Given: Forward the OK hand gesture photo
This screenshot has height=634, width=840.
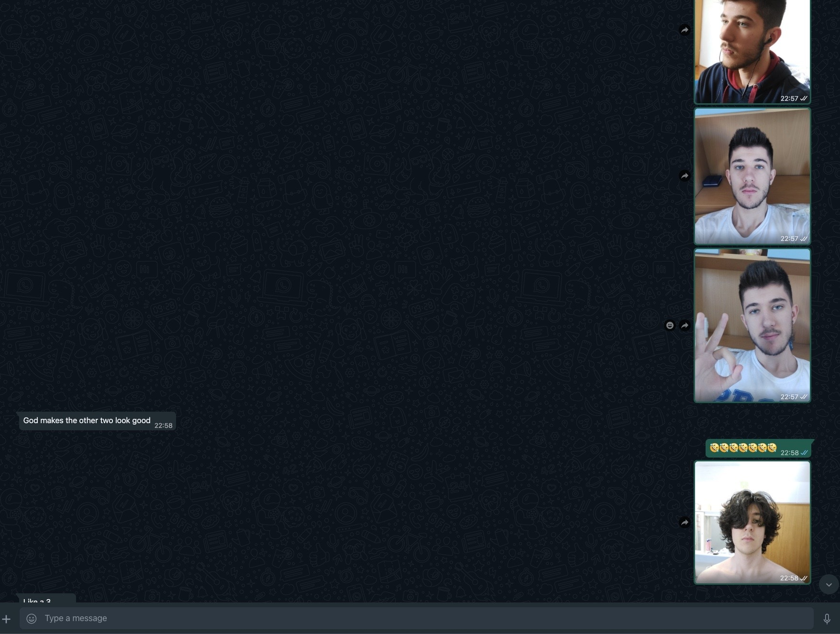Looking at the screenshot, I should [x=685, y=326].
